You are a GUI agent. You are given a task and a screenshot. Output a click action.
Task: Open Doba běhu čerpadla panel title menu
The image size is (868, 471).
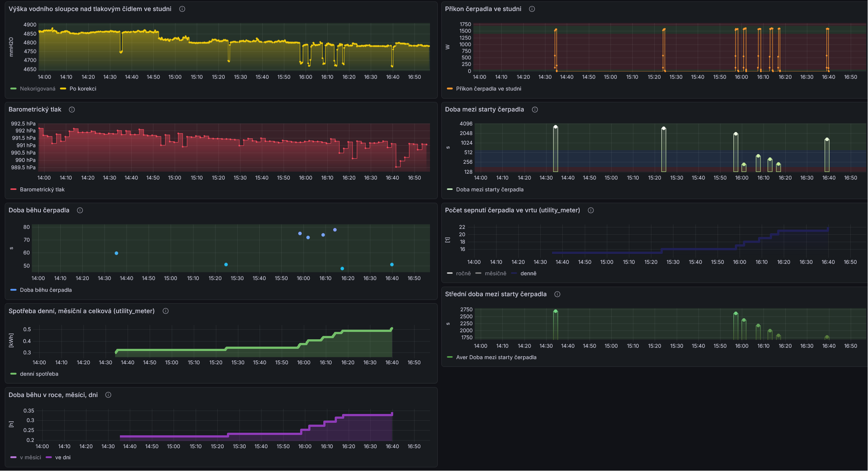point(39,210)
